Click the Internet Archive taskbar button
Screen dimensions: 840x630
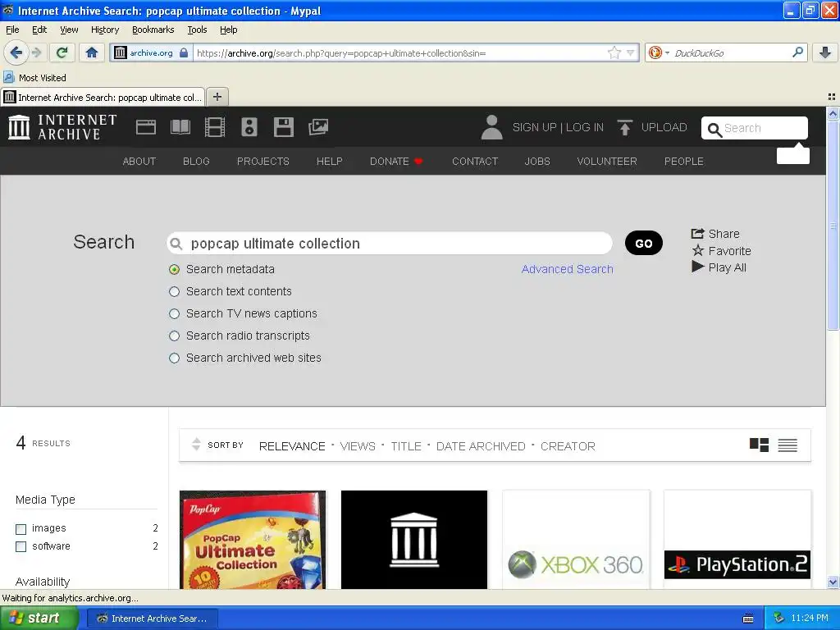click(152, 619)
